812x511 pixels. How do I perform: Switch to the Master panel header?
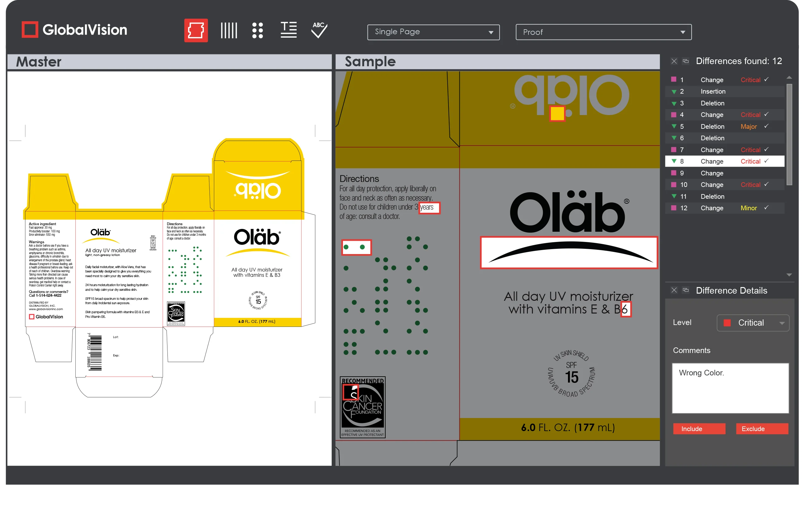pos(39,61)
